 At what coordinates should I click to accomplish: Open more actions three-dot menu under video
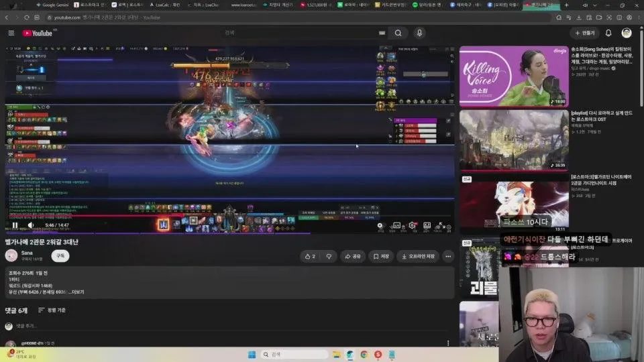coord(448,257)
